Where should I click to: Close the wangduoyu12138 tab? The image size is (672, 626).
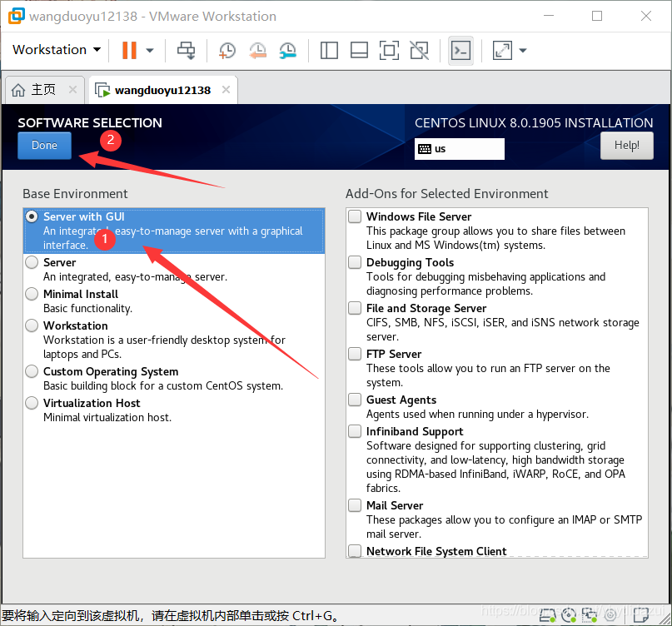[226, 90]
